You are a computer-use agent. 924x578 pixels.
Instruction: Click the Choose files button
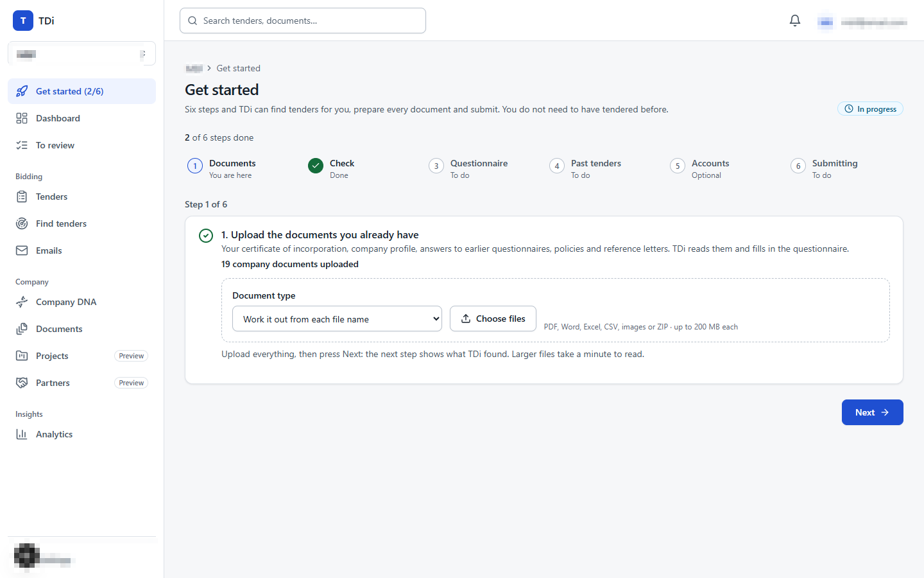[493, 319]
